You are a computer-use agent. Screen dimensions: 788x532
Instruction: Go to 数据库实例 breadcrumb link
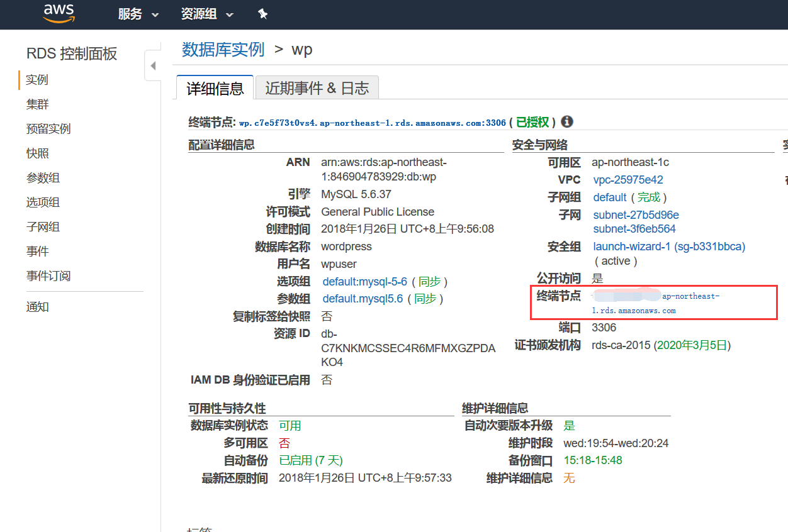(x=223, y=49)
